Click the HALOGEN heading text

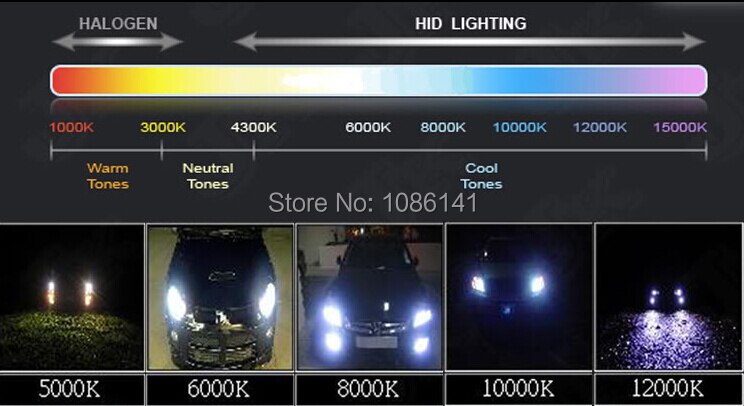[118, 24]
